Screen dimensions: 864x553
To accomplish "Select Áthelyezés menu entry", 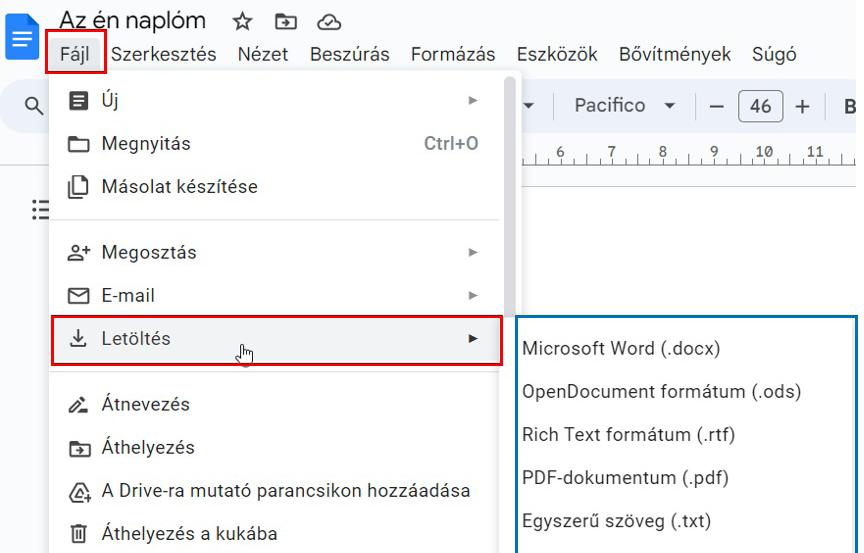I will pyautogui.click(x=276, y=447).
